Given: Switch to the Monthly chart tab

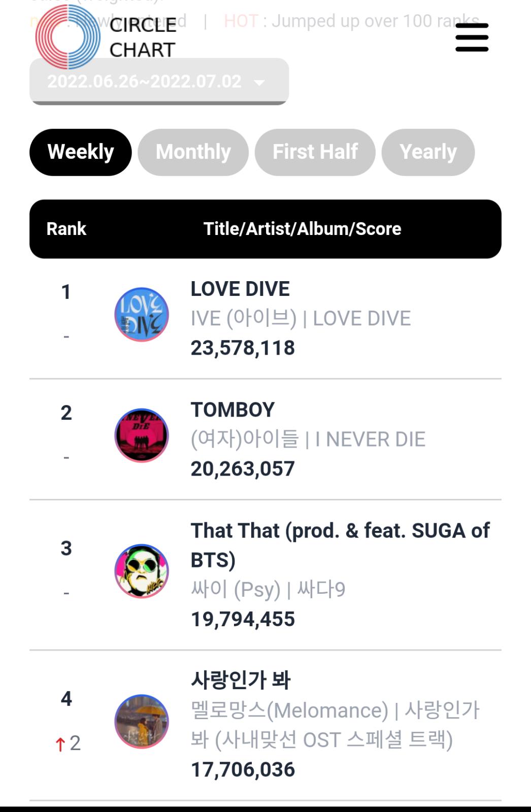Looking at the screenshot, I should [x=193, y=152].
